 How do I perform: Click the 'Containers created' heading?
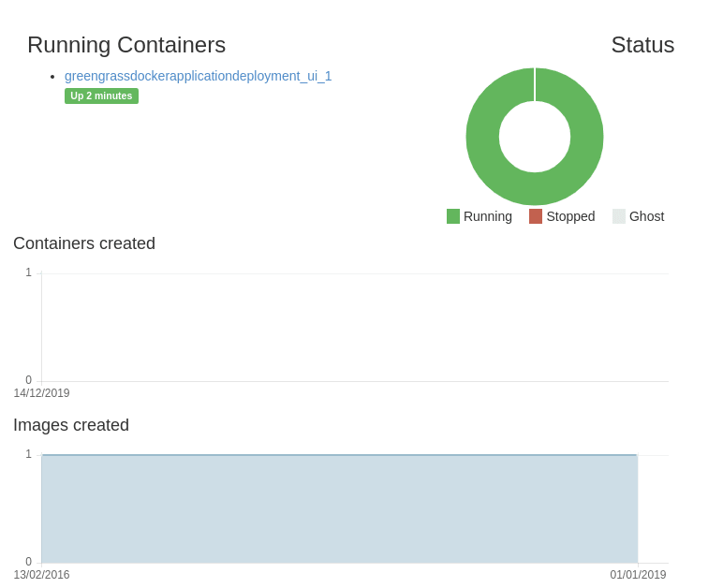pos(84,243)
